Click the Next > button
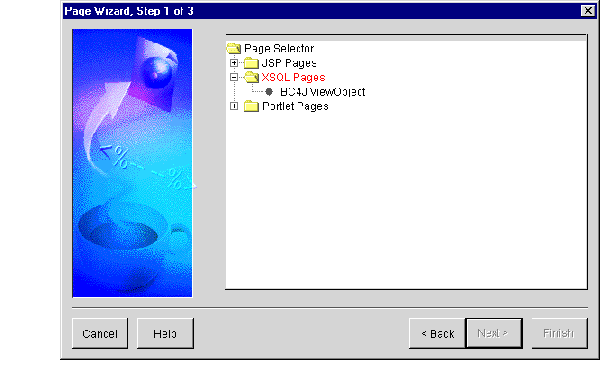600x376 pixels. (494, 334)
